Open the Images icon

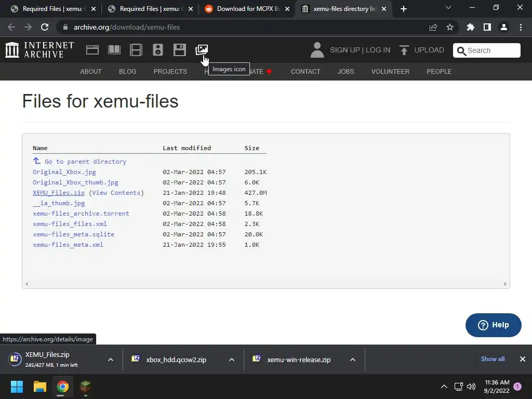click(202, 50)
